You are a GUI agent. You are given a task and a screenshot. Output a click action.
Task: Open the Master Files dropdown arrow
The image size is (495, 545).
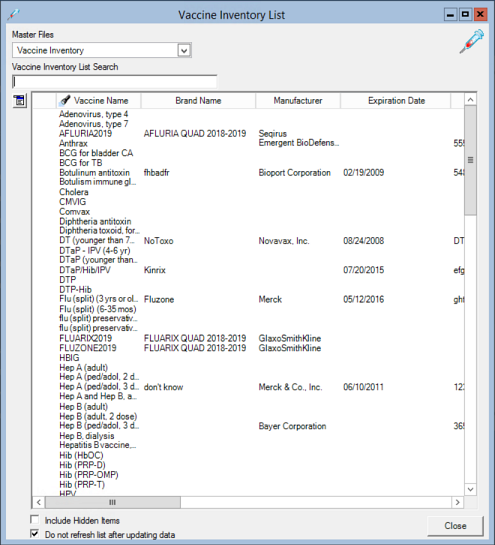[184, 50]
